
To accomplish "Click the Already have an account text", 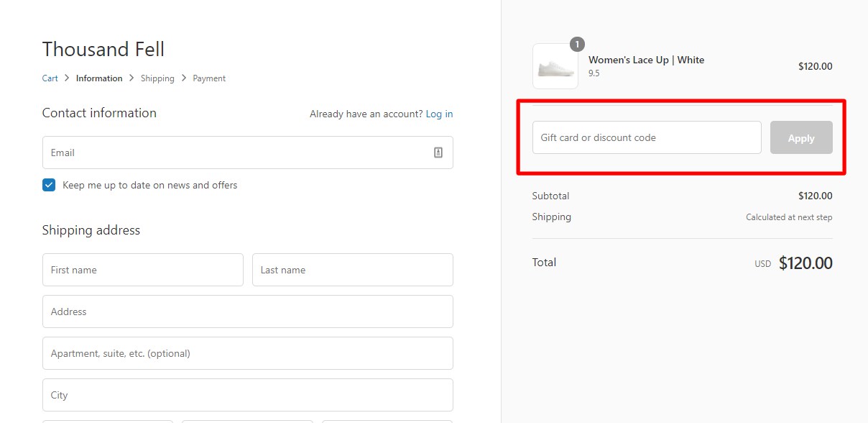I will point(366,114).
